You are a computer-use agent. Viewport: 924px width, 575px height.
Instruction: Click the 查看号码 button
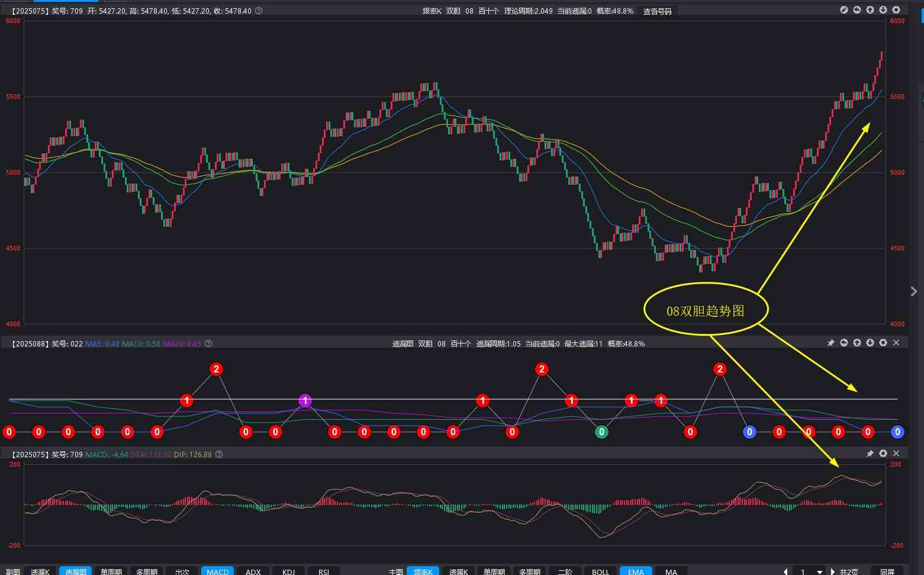(x=657, y=11)
